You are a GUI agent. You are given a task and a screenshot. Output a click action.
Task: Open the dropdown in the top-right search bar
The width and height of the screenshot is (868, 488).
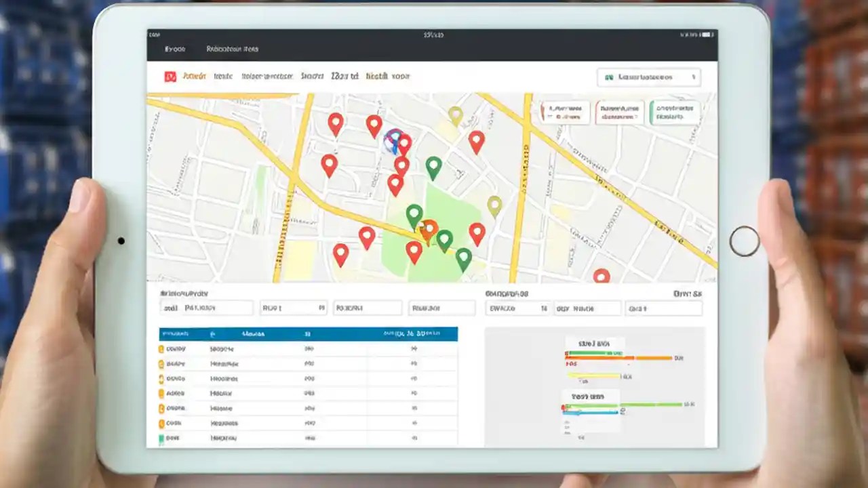pos(693,77)
